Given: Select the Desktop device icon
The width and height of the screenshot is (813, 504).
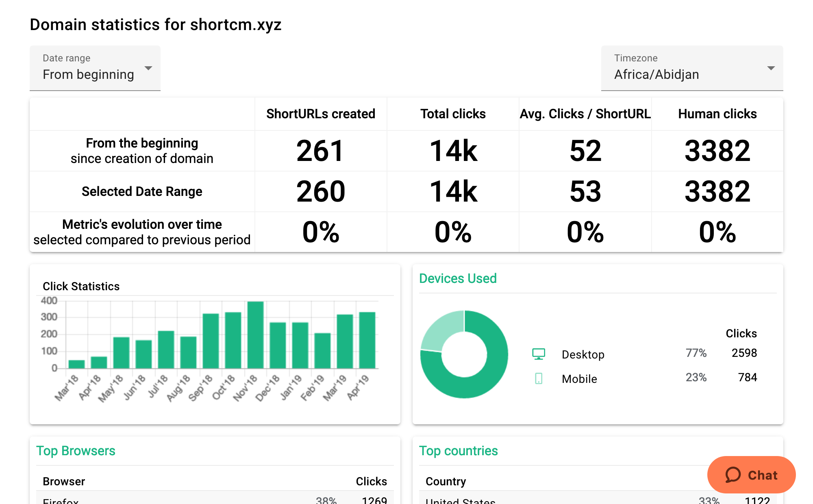Looking at the screenshot, I should 539,354.
